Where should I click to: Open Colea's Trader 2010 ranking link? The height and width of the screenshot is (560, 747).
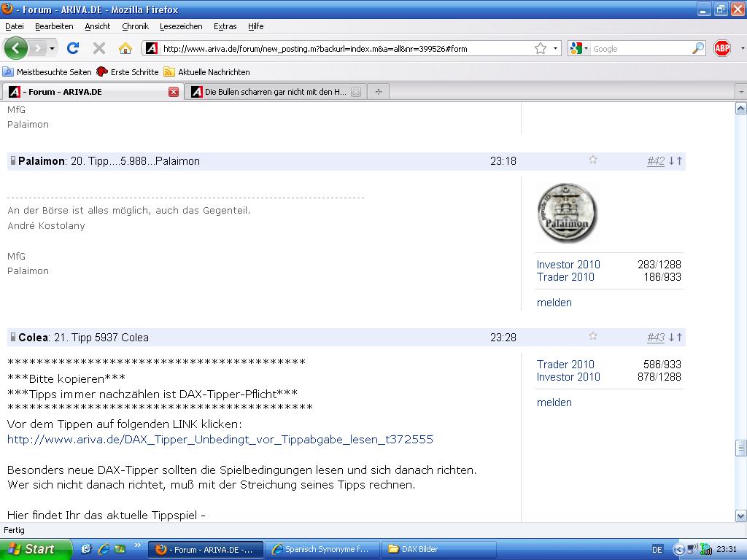tap(565, 365)
